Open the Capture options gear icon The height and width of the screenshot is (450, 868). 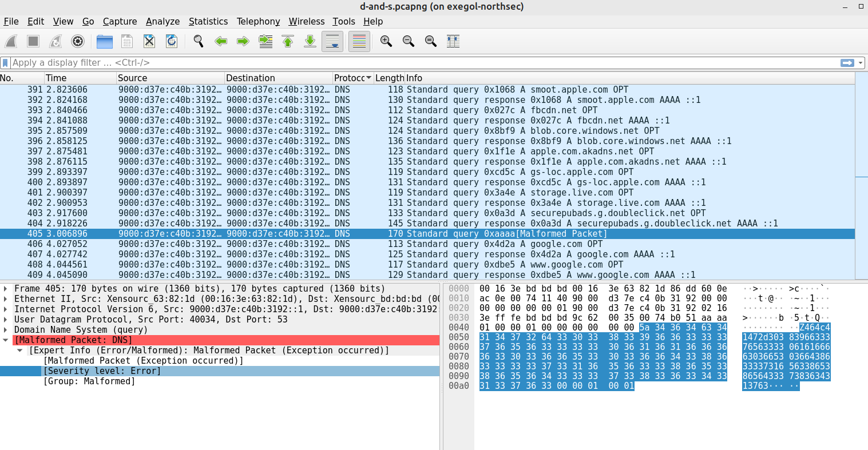77,41
